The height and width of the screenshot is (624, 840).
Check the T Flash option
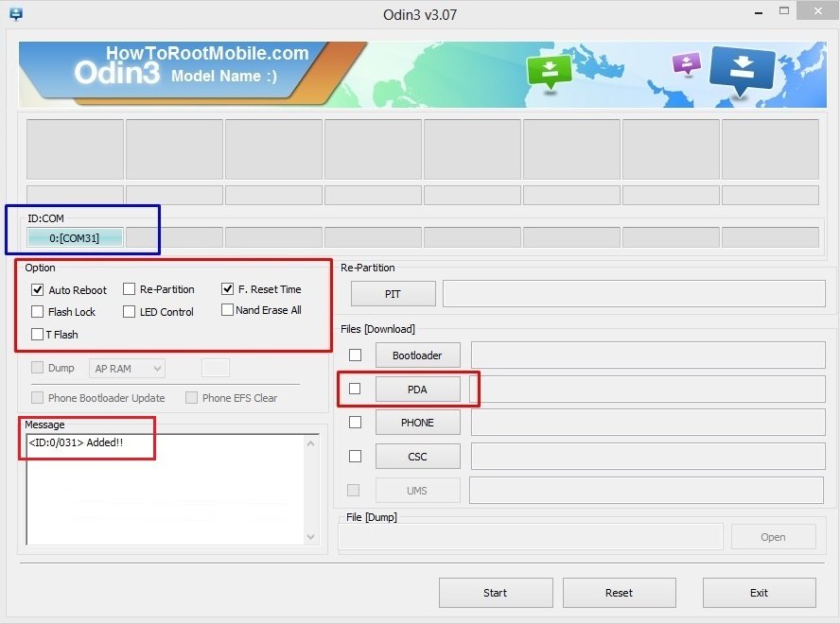[x=37, y=335]
